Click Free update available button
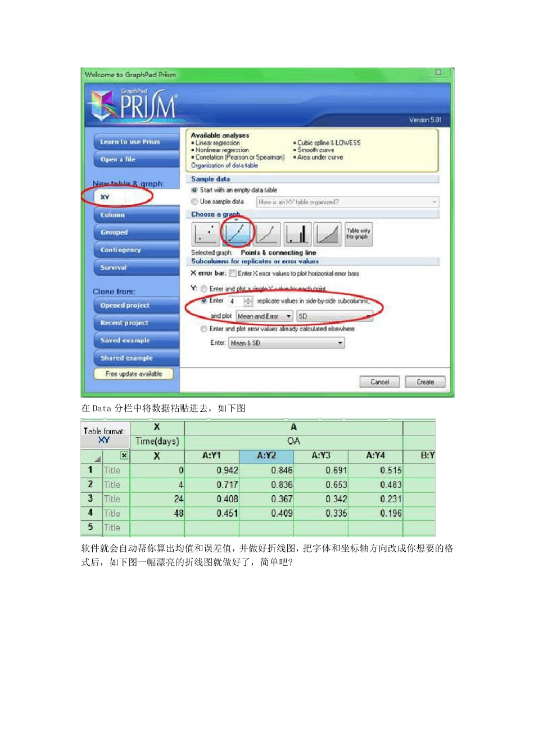 [134, 374]
